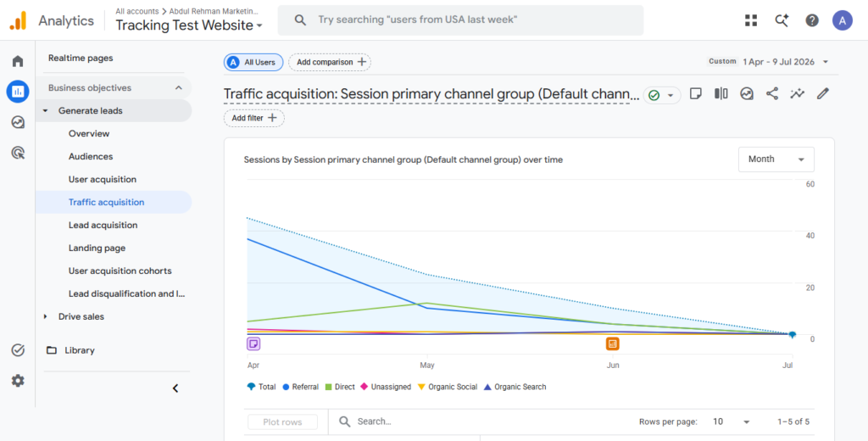Open the Insights sparkline icon
This screenshot has width=868, height=441.
(797, 94)
